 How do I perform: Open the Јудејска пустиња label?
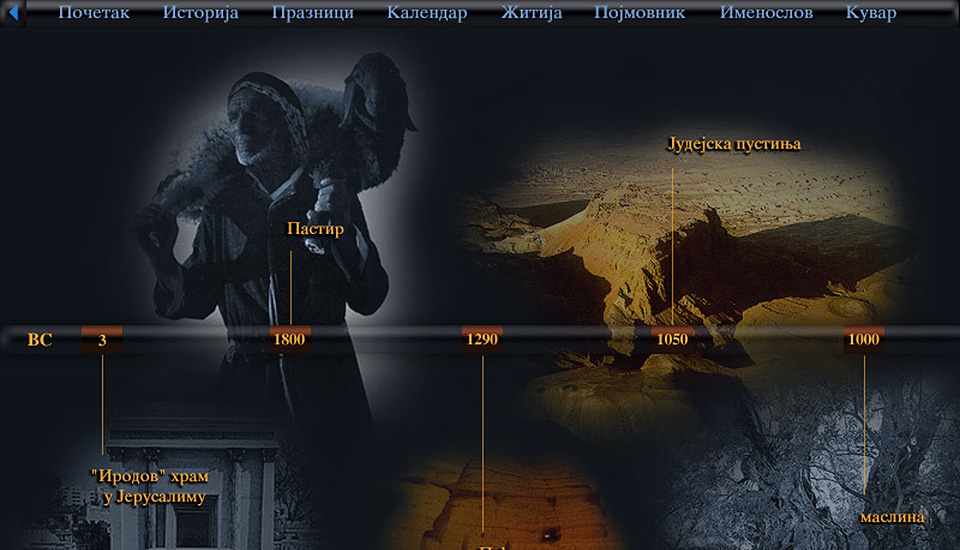pyautogui.click(x=734, y=144)
